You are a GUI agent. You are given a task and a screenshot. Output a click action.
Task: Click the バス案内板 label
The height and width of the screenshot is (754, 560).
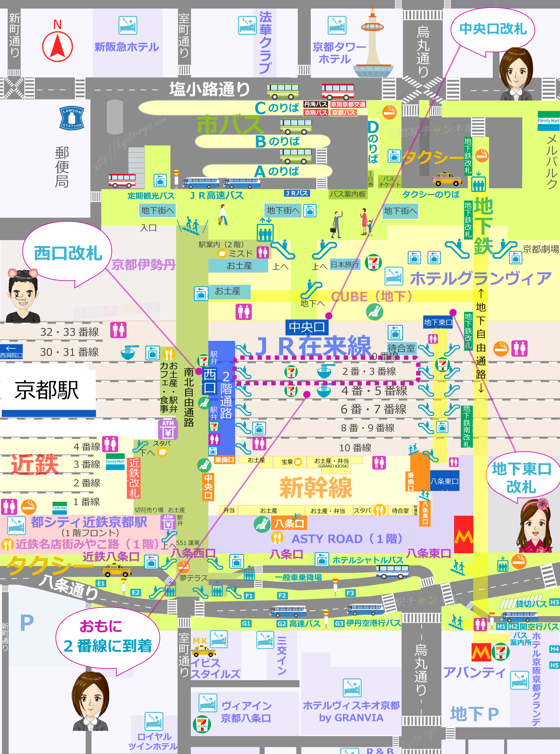347,194
